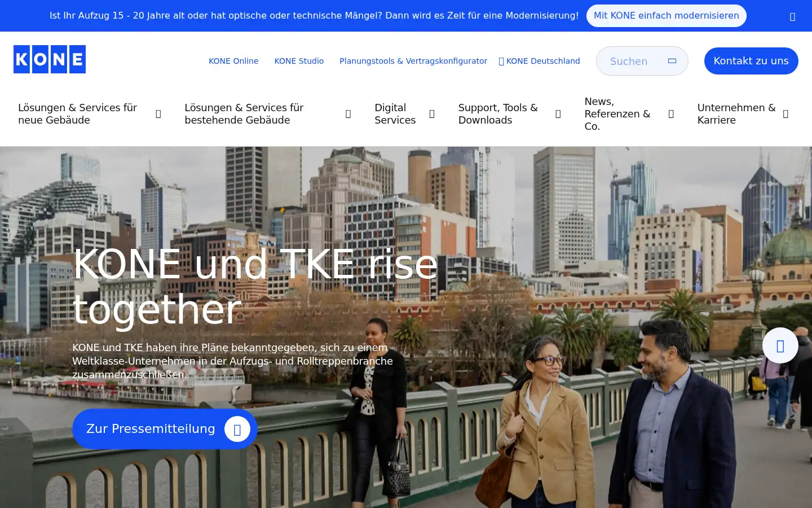Click Mit KONE einfach modernisieren button
Image resolution: width=812 pixels, height=508 pixels.
point(667,16)
